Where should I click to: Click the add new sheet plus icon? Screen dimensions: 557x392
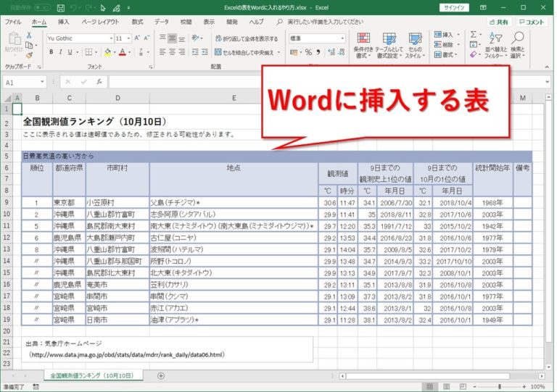click(161, 375)
